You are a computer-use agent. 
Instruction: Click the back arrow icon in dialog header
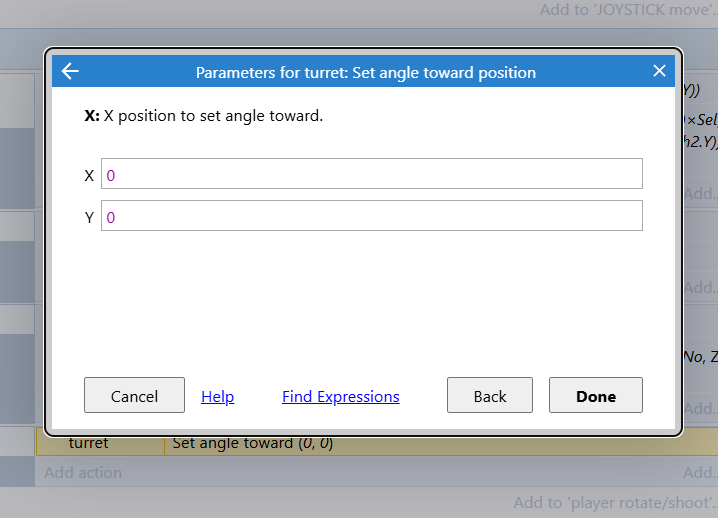coord(70,71)
